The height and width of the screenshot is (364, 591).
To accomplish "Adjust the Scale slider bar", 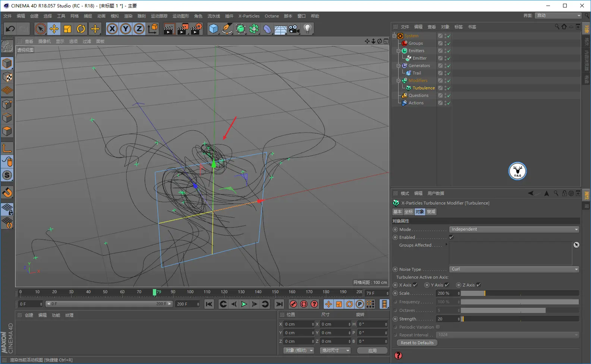I will pos(519,293).
